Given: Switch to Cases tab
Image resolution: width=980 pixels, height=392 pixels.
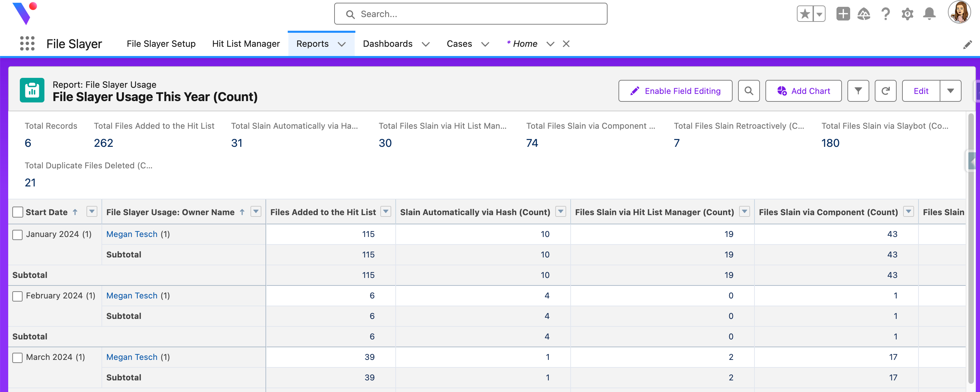Looking at the screenshot, I should coord(459,44).
